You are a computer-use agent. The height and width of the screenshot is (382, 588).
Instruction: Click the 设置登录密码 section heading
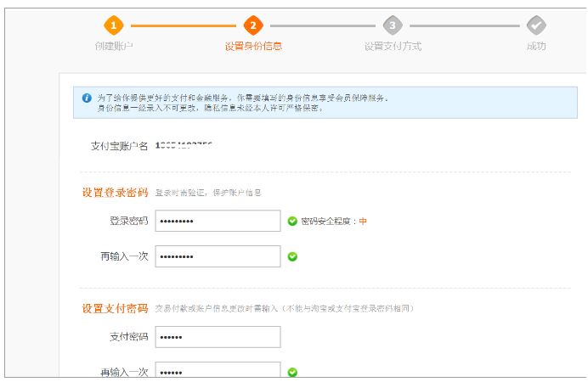point(115,193)
